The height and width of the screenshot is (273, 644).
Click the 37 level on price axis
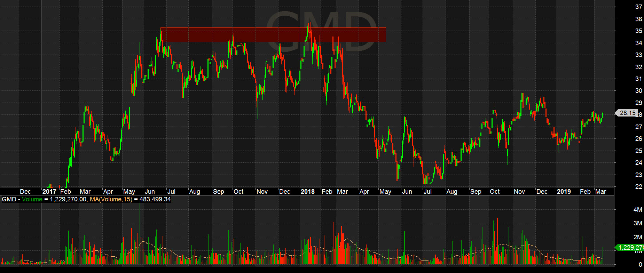[638, 7]
